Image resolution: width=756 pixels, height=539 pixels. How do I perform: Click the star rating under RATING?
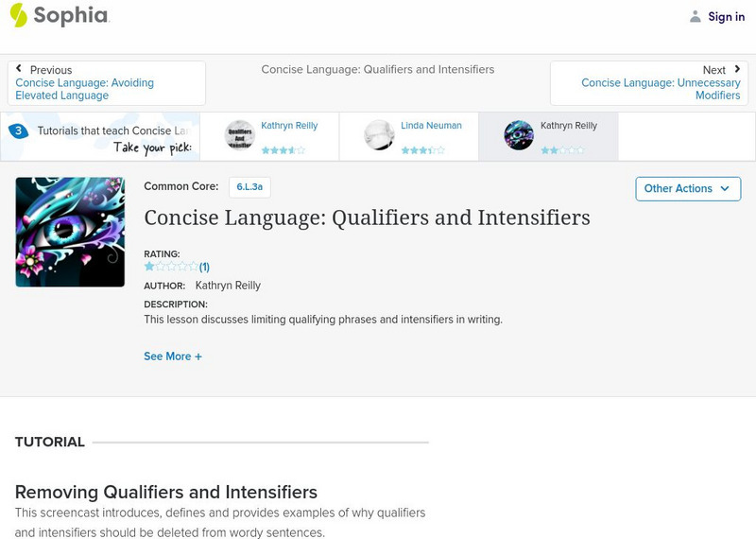[170, 267]
